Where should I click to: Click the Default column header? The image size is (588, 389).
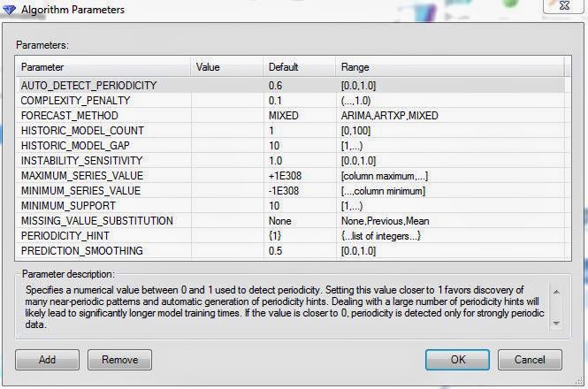pyautogui.click(x=300, y=67)
